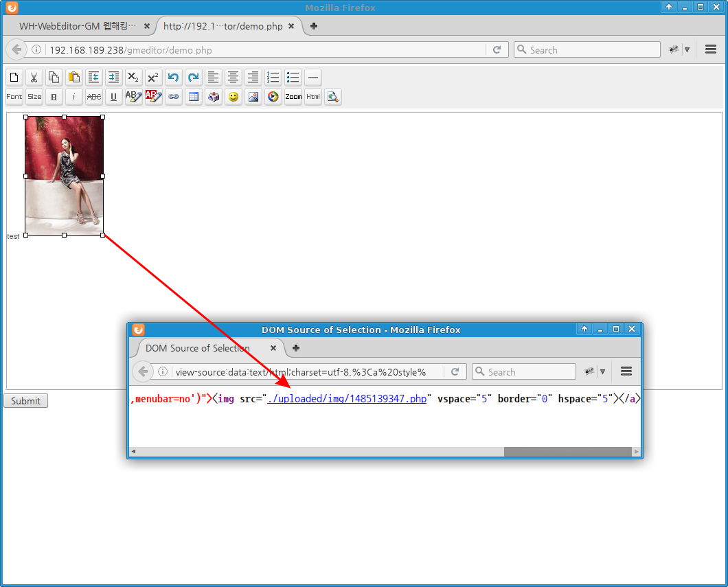Switch to Html source mode
This screenshot has width=728, height=587.
313,97
